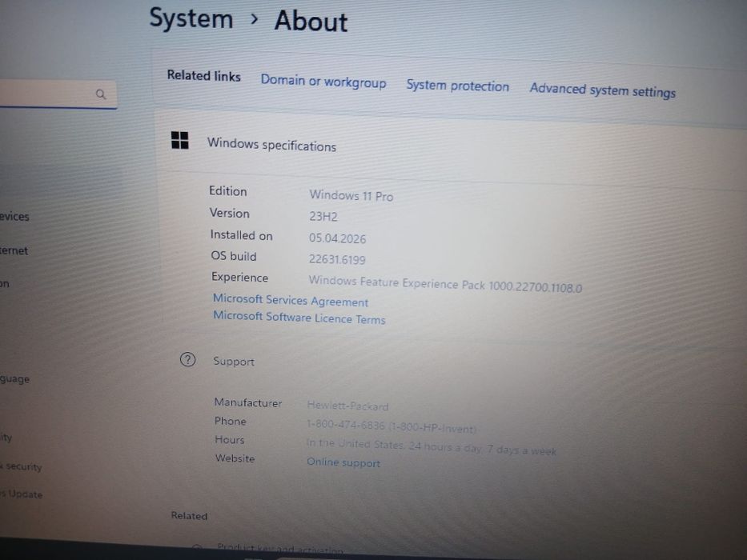Select Windows 11 Pro edition value
747x560 pixels.
click(351, 195)
